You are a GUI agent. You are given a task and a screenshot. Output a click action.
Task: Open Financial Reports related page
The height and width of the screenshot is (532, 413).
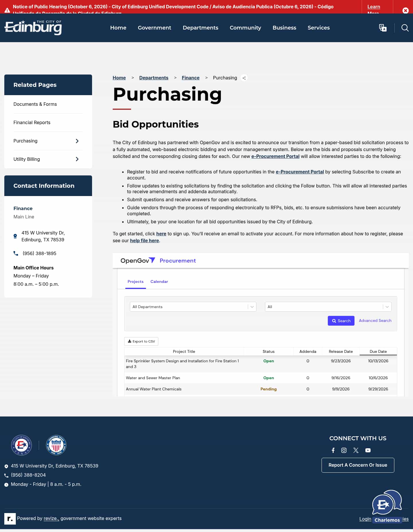(x=32, y=123)
